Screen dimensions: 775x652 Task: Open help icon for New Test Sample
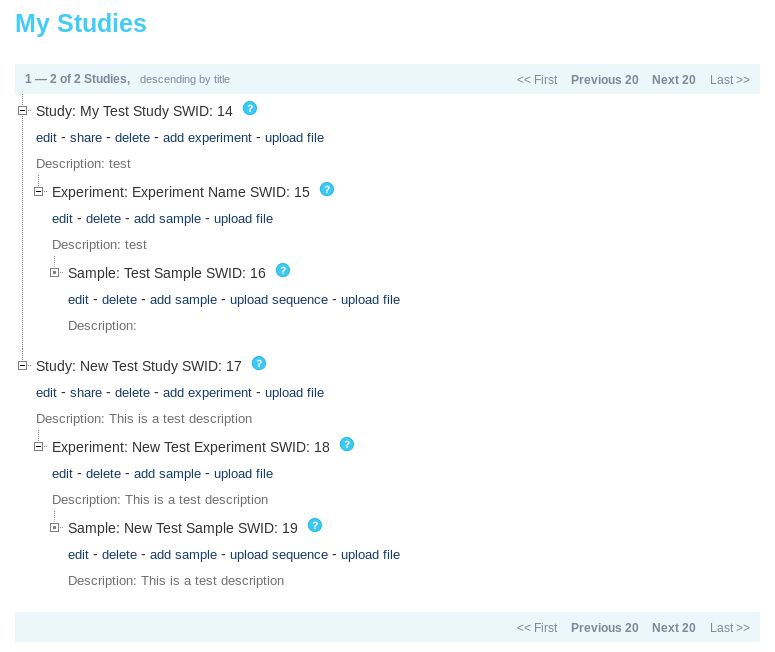point(315,525)
